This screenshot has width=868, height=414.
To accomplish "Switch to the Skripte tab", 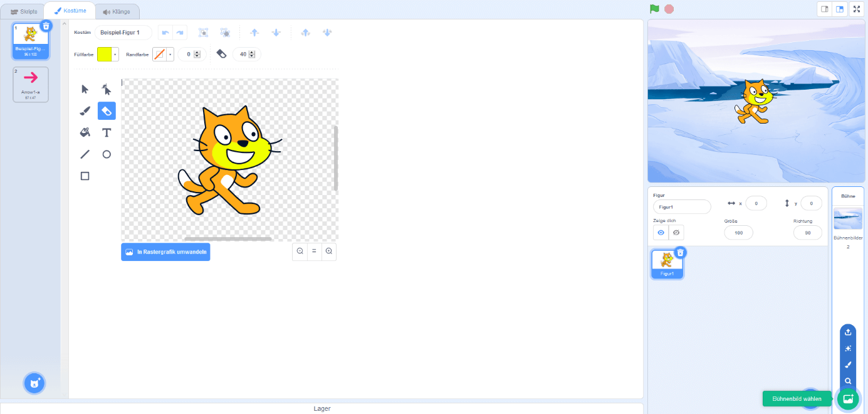I will tap(23, 10).
